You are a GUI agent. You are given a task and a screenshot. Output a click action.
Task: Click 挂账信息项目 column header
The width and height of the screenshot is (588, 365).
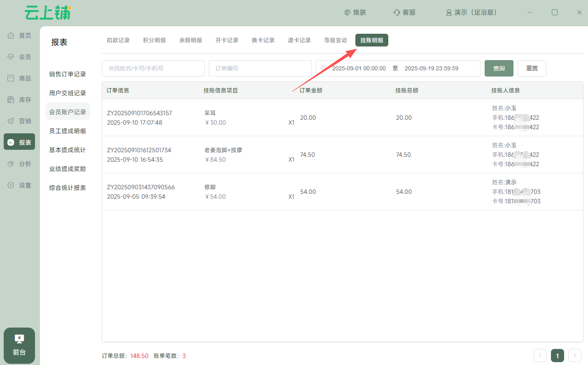click(221, 91)
